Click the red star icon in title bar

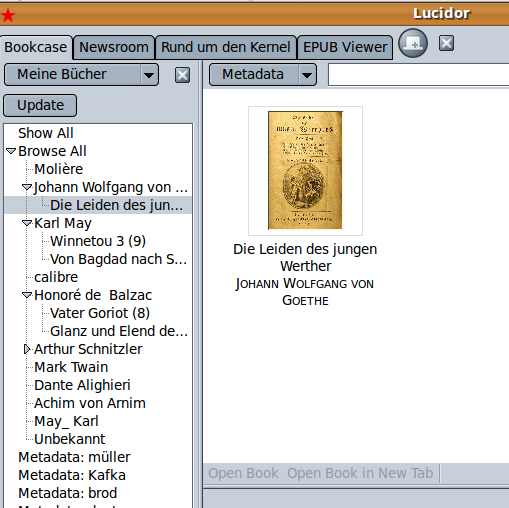tap(8, 15)
